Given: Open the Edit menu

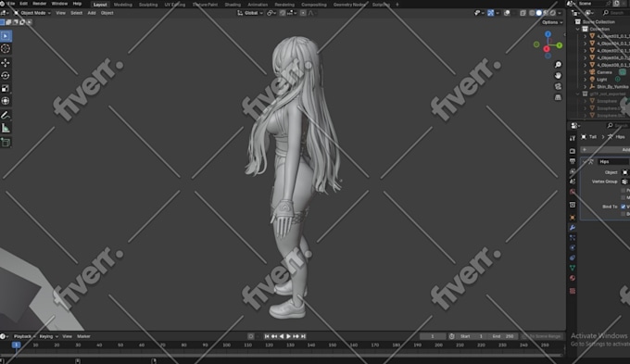Looking at the screenshot, I should 24,4.
